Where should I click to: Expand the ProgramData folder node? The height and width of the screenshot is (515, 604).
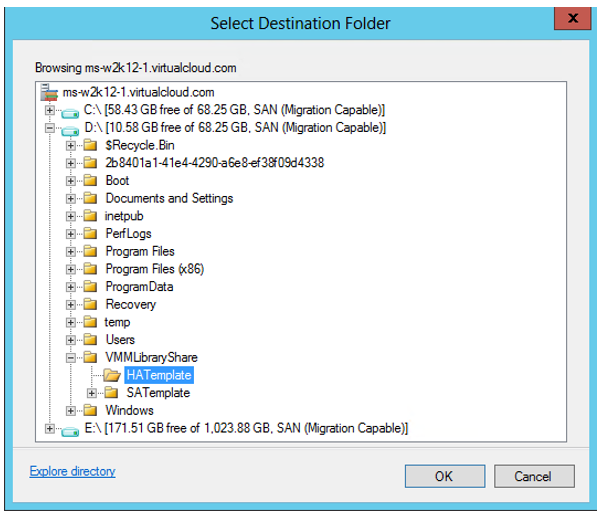point(70,287)
